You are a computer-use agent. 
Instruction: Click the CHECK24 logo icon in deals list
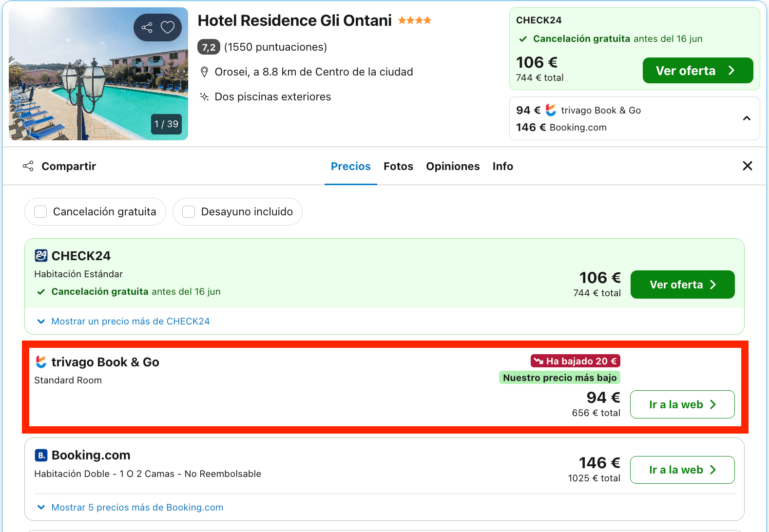41,256
